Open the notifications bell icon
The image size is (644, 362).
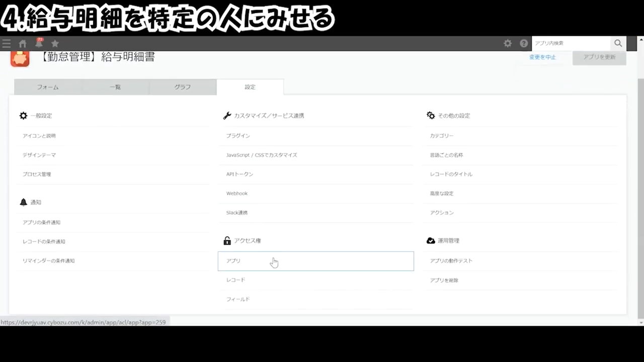(x=39, y=44)
